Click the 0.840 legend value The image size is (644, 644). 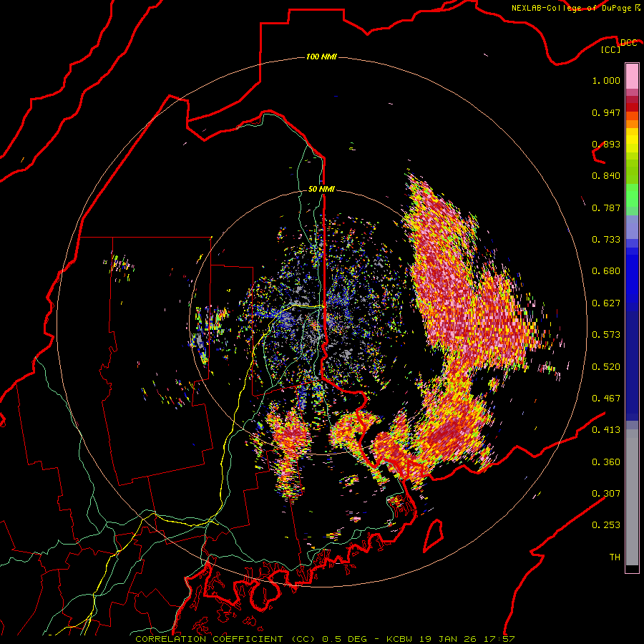point(606,176)
